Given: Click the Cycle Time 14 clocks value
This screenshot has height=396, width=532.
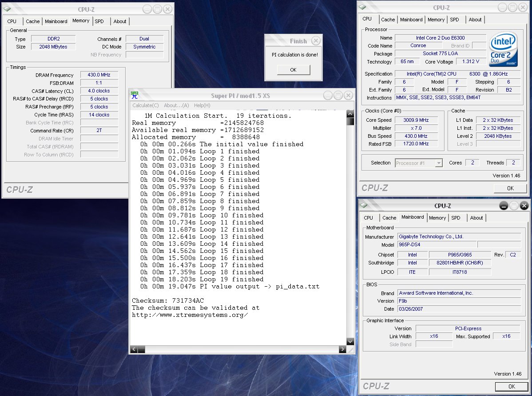Looking at the screenshot, I should [x=99, y=115].
